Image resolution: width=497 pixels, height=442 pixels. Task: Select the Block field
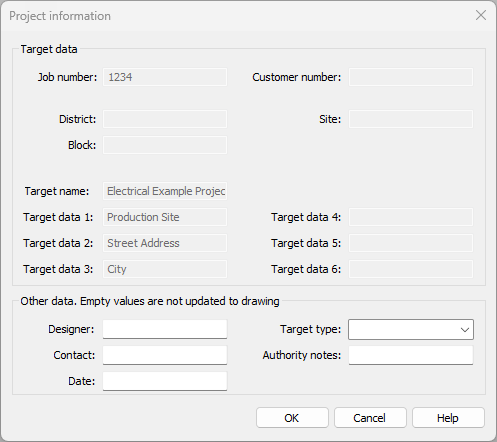[x=165, y=145]
